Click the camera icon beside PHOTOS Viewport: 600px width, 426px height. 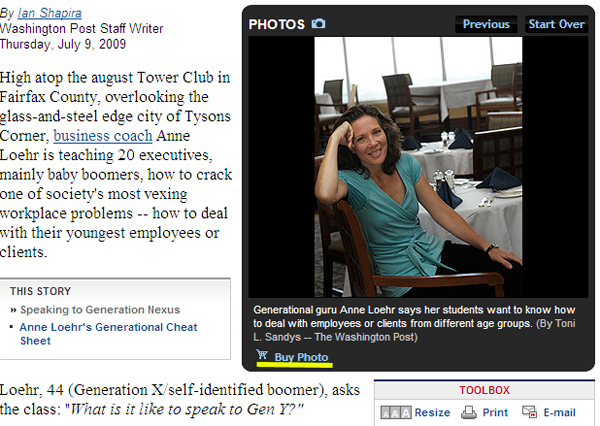(x=318, y=24)
